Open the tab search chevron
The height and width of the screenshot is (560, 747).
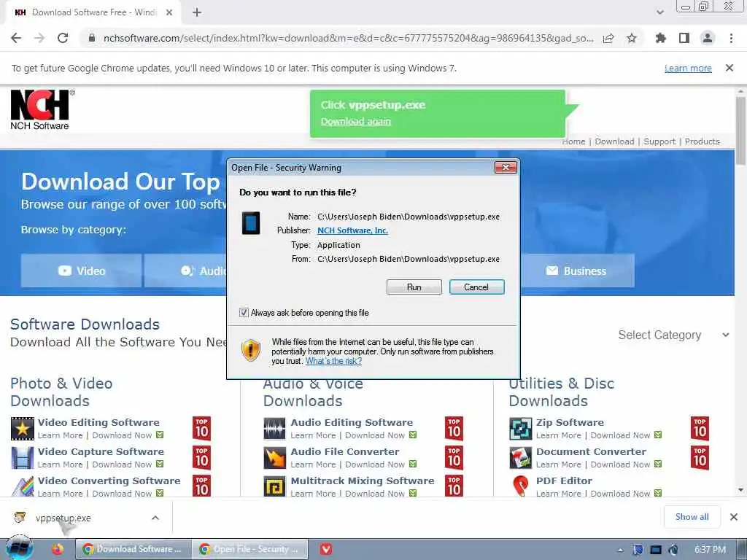(659, 12)
